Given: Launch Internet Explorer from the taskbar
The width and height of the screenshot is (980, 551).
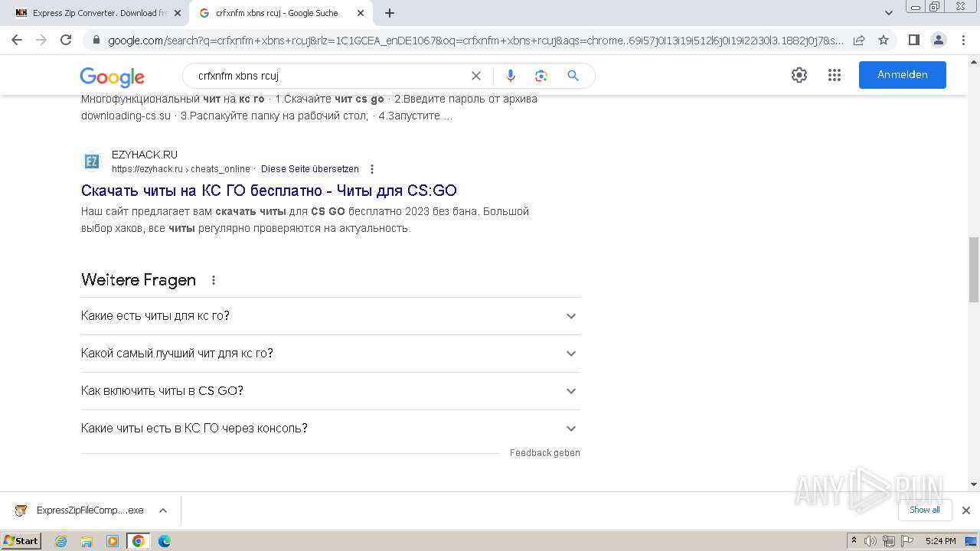Looking at the screenshot, I should pos(60,541).
